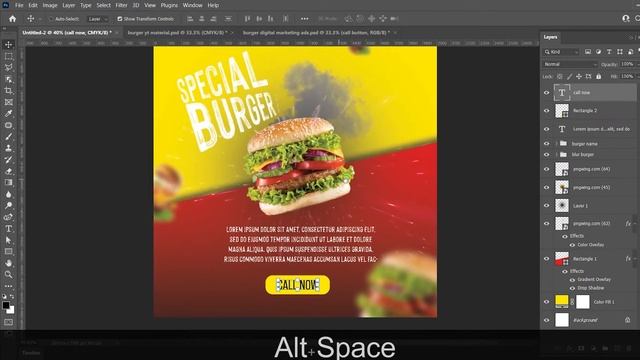Click the Fill value field

click(x=627, y=76)
